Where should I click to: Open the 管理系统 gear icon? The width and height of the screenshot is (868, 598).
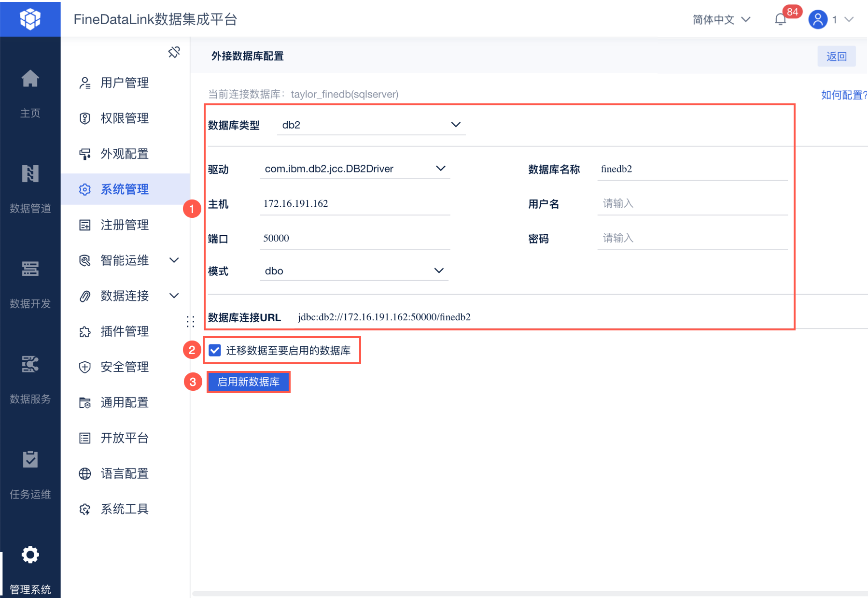[30, 555]
